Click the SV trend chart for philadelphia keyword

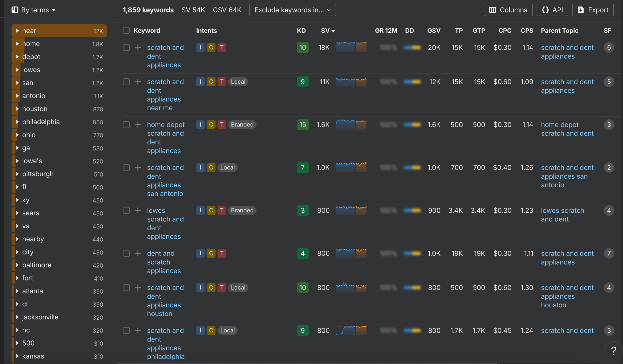pos(351,330)
